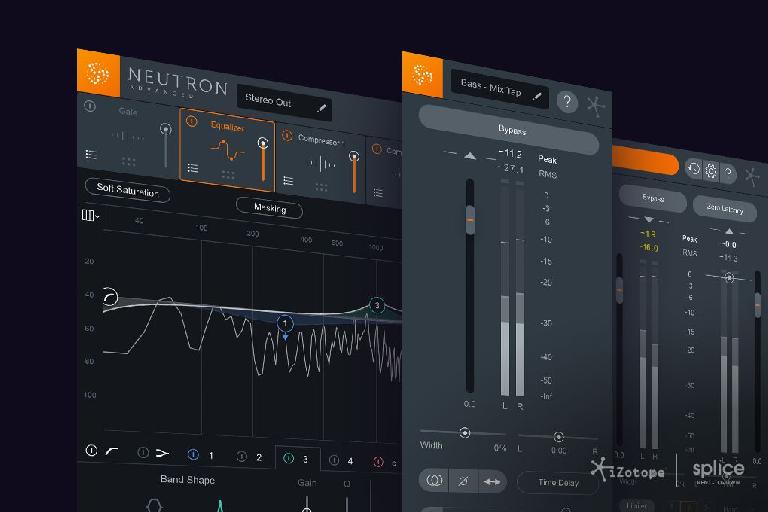Toggle the red band 5 power button

click(x=378, y=462)
